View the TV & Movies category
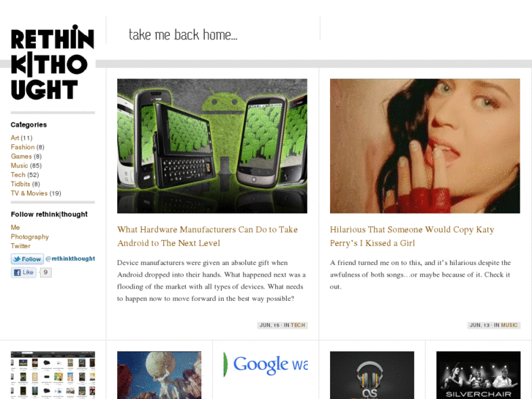 click(x=29, y=193)
